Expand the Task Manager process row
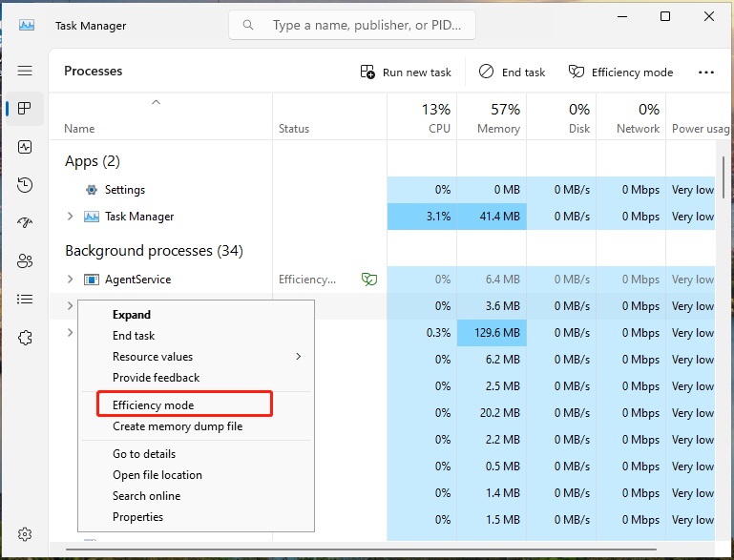This screenshot has height=560, width=734. [x=71, y=217]
